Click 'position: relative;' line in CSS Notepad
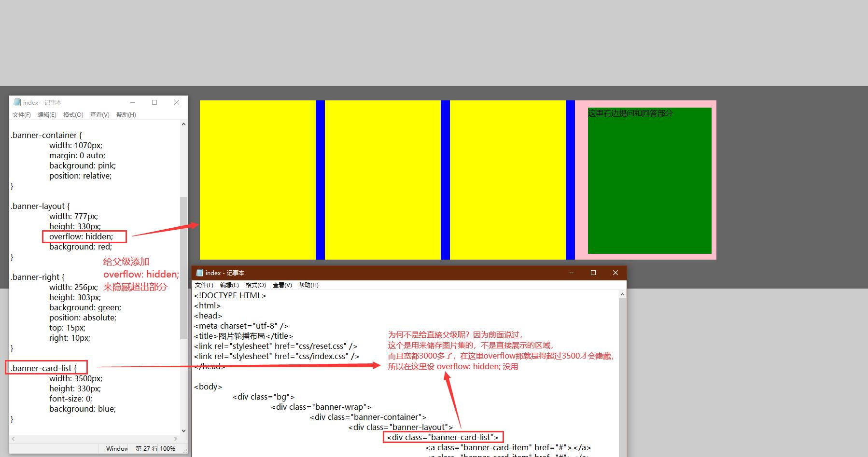This screenshot has height=457, width=868. [80, 176]
